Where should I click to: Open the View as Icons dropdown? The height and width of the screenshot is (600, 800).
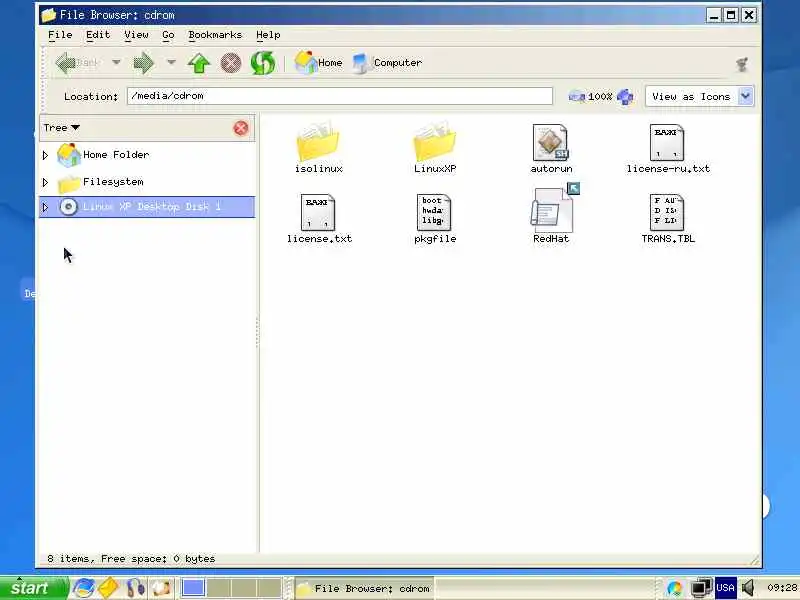click(699, 96)
